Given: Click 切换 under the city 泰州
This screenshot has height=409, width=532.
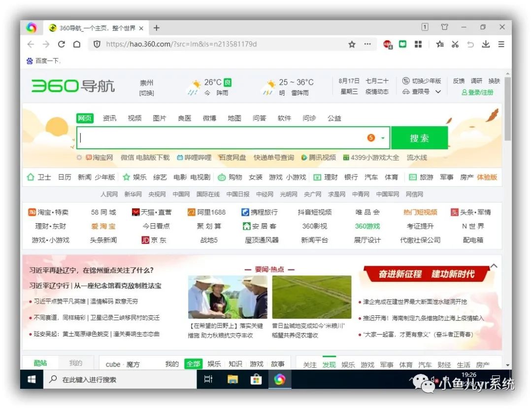Looking at the screenshot, I should [x=147, y=93].
